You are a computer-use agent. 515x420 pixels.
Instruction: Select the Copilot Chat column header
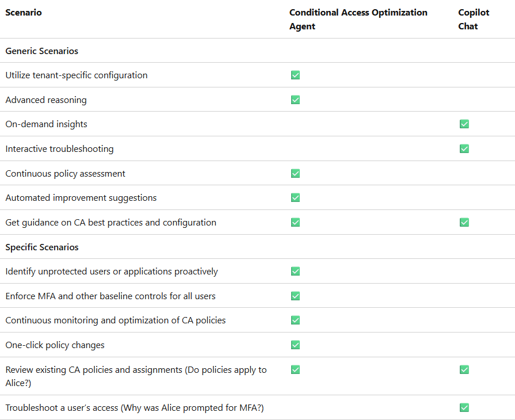(474, 19)
